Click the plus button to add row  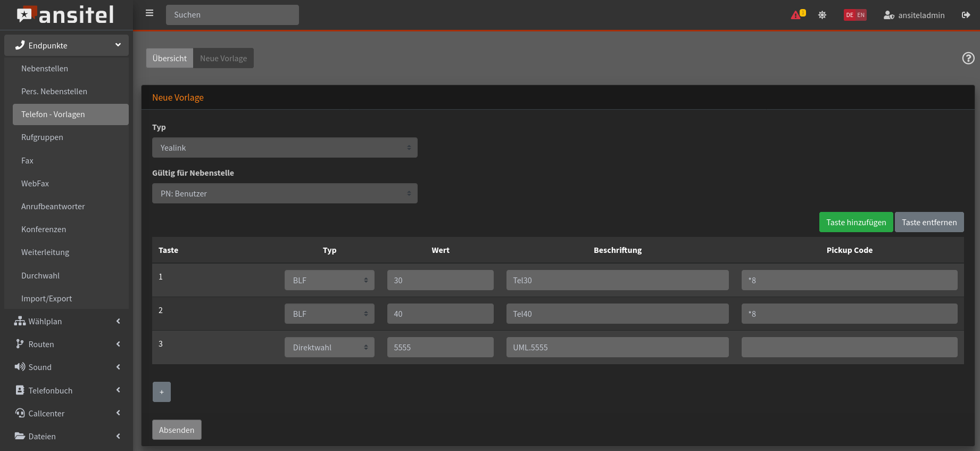click(x=161, y=392)
